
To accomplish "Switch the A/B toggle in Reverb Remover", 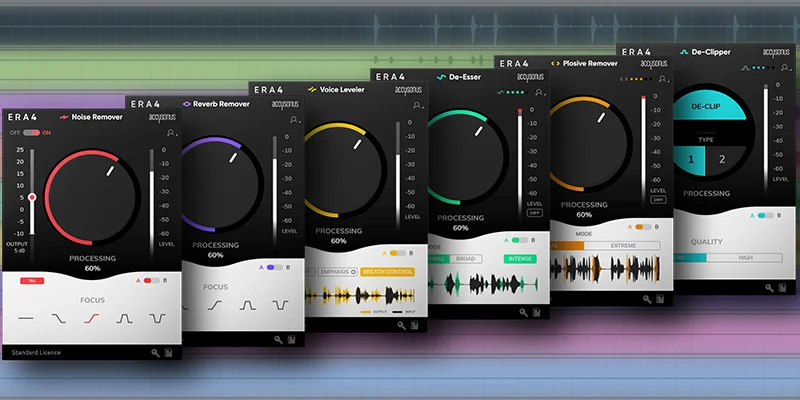I will tap(274, 267).
